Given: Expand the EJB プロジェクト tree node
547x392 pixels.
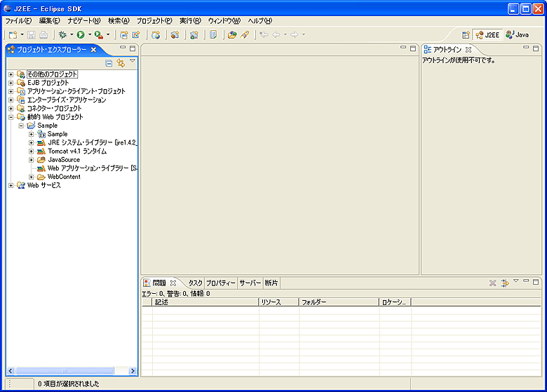Looking at the screenshot, I should pyautogui.click(x=11, y=83).
